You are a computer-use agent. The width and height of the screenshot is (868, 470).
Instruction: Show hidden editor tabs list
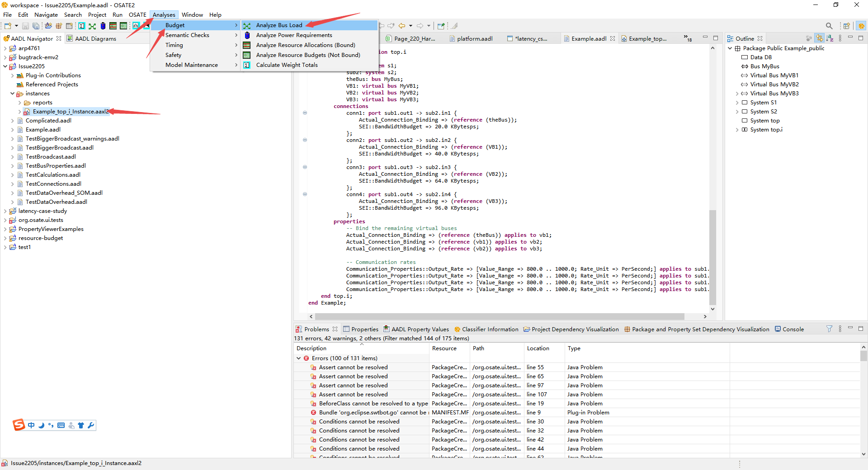(687, 38)
